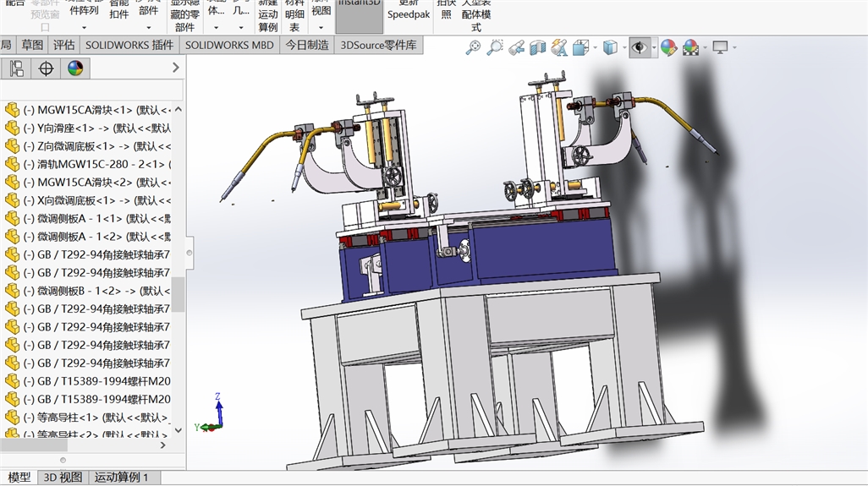
Task: Open the 3DSource零件库 tab
Action: (x=378, y=45)
